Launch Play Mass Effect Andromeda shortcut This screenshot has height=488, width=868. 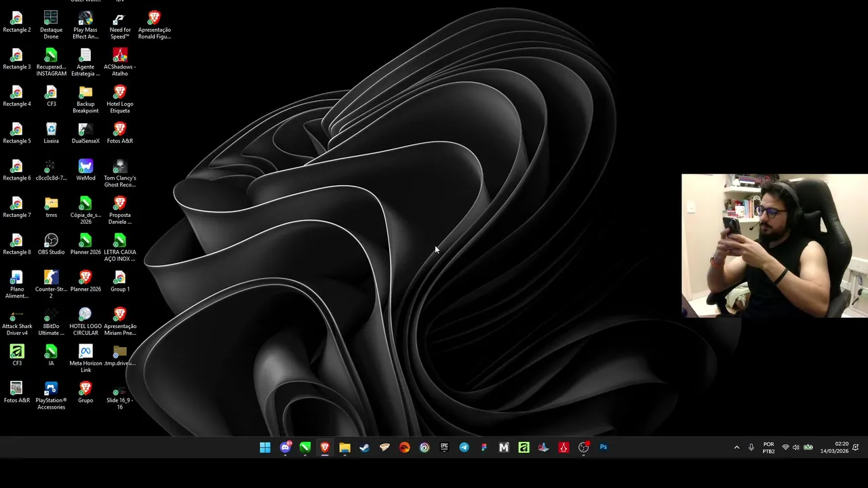85,24
